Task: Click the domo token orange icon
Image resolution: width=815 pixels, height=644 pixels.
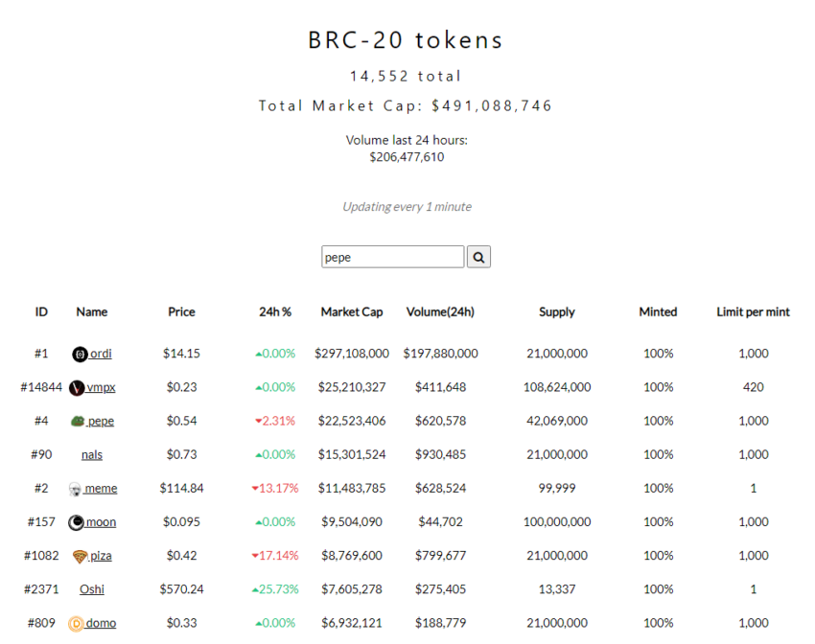Action: pyautogui.click(x=76, y=623)
